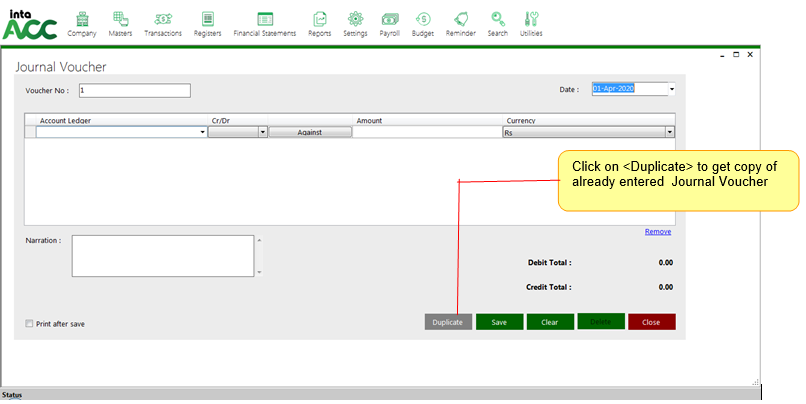806x404 pixels.
Task: Open the Date picker dropdown arrow
Action: (x=671, y=89)
